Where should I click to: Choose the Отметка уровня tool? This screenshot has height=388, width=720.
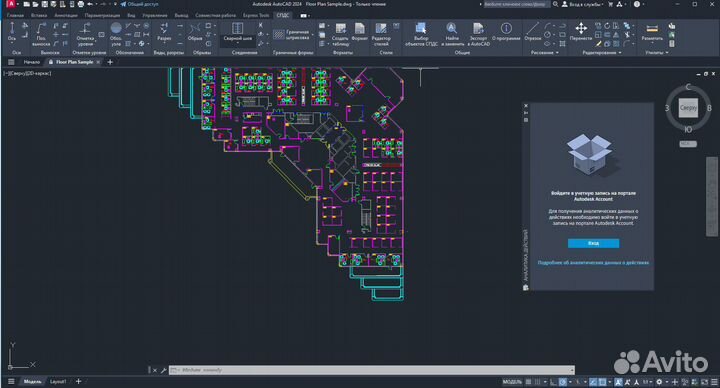click(x=85, y=34)
